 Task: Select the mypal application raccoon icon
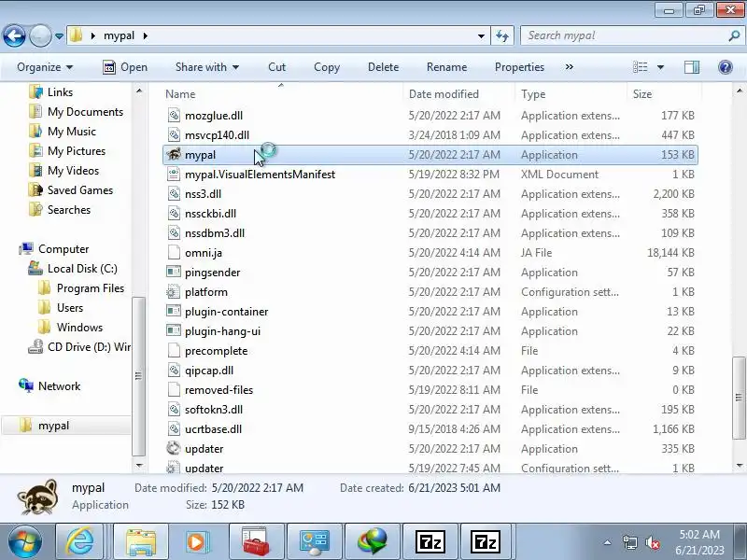[174, 154]
